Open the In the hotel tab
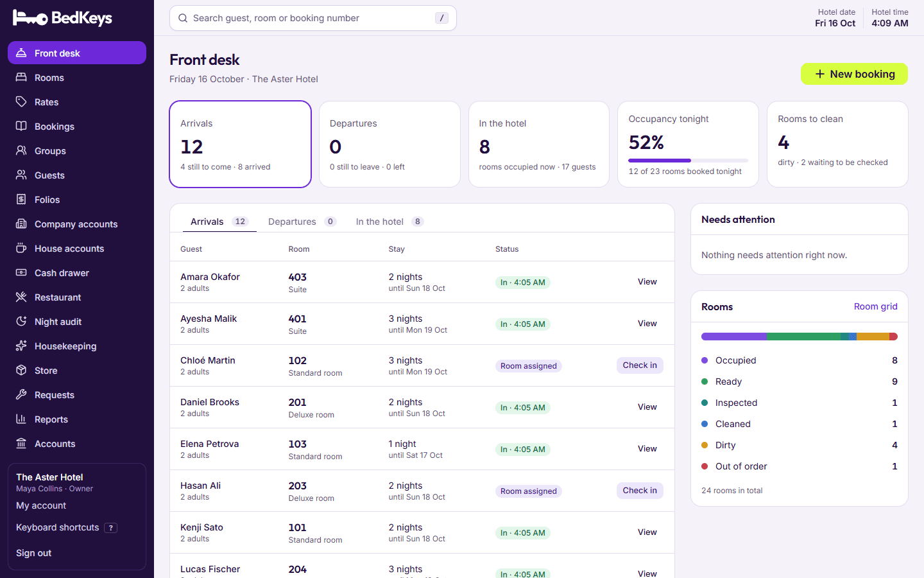 pyautogui.click(x=389, y=222)
